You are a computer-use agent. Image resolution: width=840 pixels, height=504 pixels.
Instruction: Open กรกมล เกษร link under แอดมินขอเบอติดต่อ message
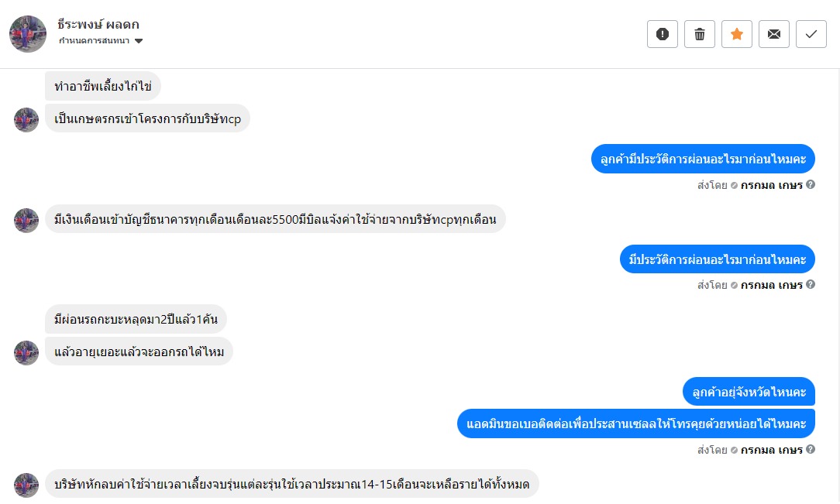771,450
